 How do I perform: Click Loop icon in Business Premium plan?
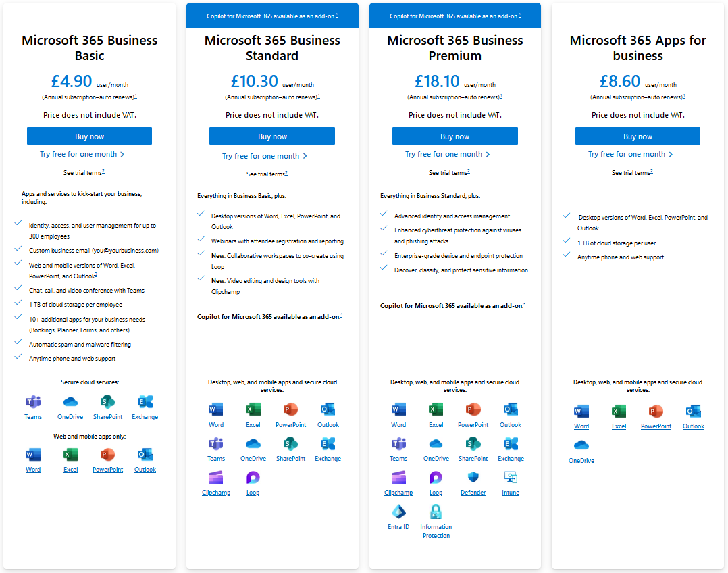[436, 478]
